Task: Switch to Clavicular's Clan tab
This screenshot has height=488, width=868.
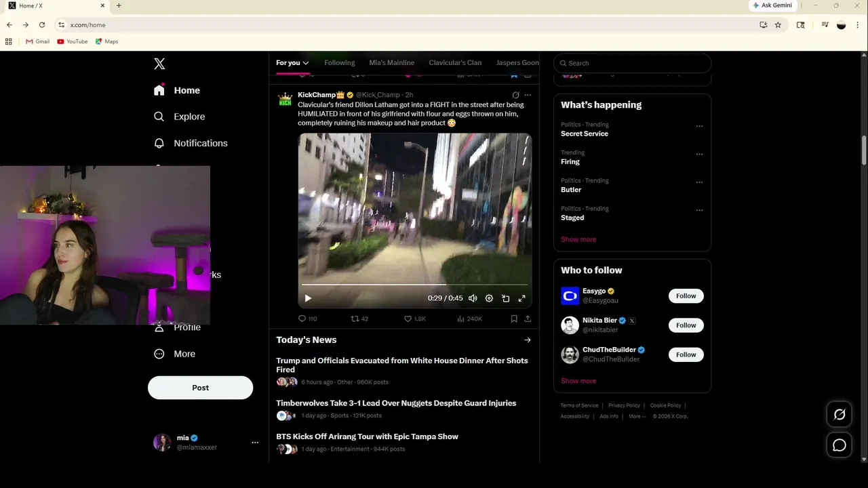Action: pos(455,63)
